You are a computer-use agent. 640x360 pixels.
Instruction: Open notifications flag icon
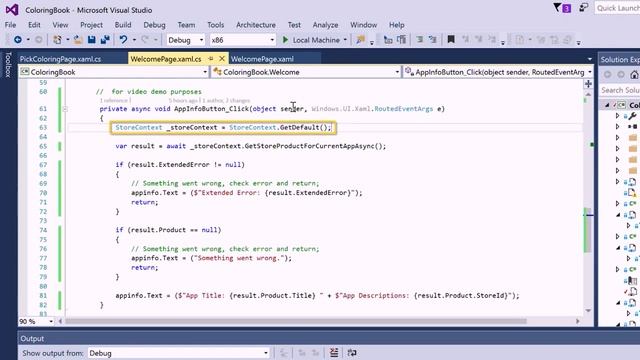(x=557, y=7)
